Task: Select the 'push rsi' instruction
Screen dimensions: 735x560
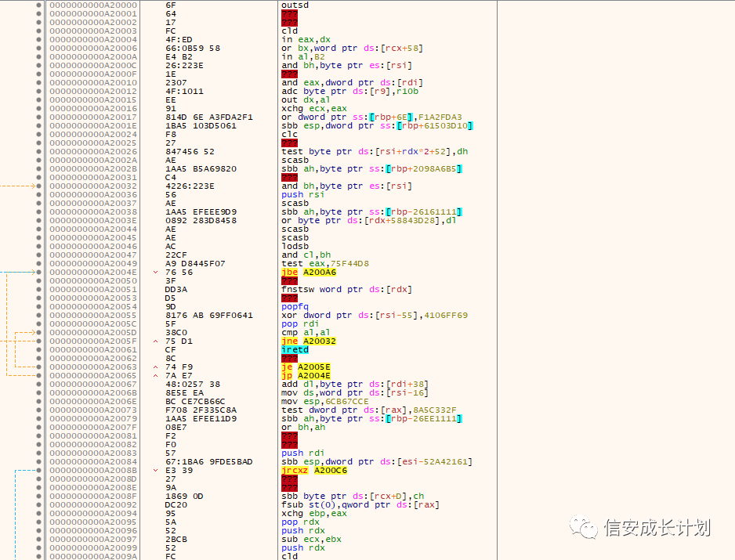Action: [302, 195]
